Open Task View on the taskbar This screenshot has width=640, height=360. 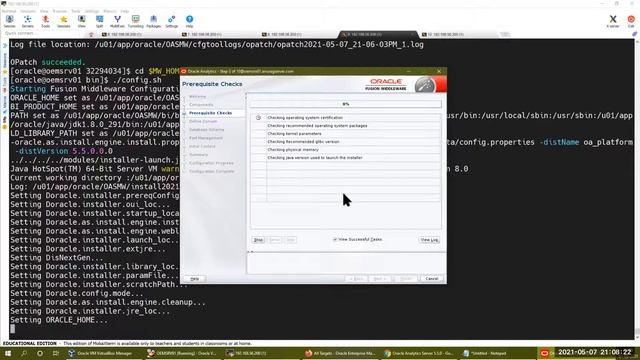tap(56, 353)
